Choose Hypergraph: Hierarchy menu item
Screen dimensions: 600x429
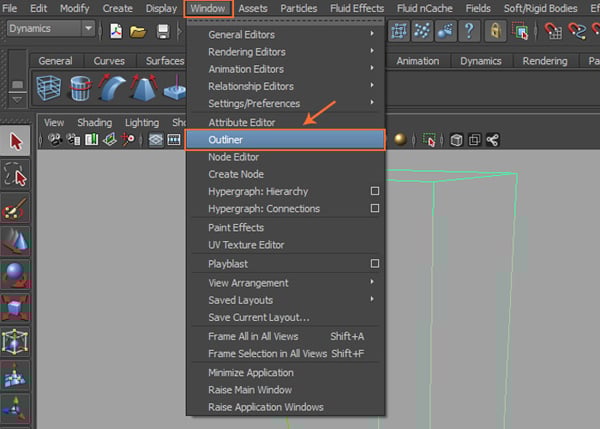click(258, 191)
